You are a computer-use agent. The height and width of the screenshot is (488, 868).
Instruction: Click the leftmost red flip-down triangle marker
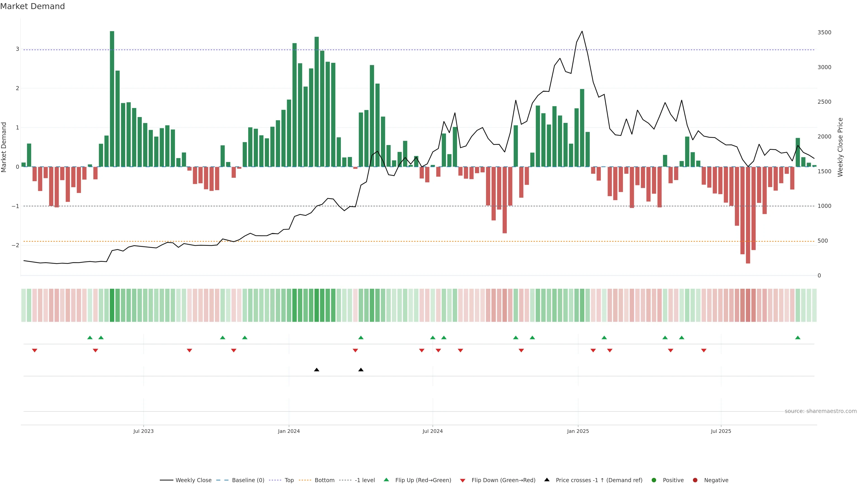point(34,351)
